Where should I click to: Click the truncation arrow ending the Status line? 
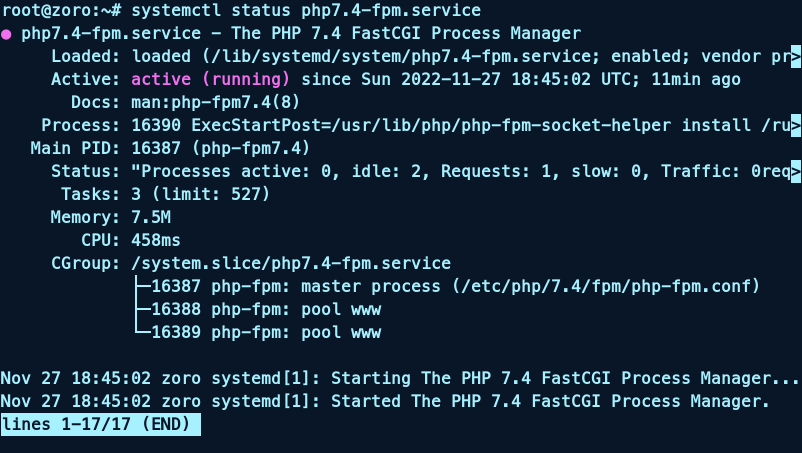pos(796,172)
